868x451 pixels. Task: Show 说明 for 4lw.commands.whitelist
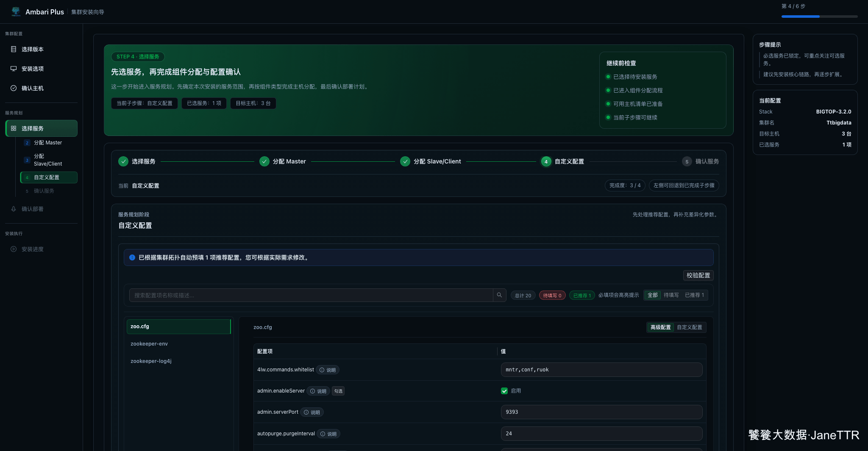(328, 370)
